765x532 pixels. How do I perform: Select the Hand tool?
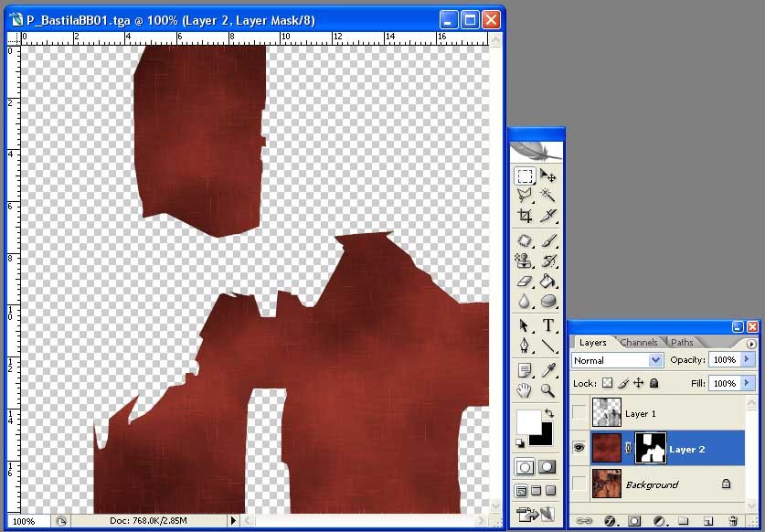click(x=525, y=391)
